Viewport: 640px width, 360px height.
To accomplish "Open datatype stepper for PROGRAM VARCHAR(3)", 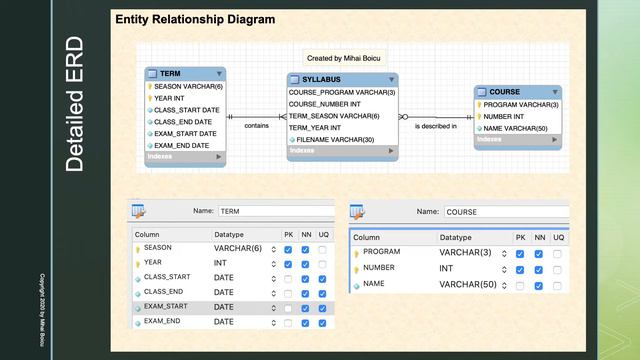I will [504, 253].
